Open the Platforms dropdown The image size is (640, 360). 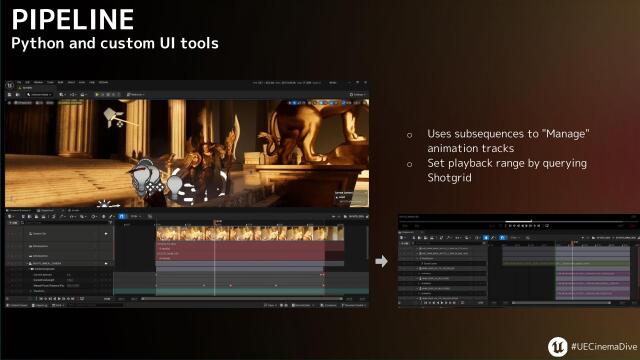point(136,95)
